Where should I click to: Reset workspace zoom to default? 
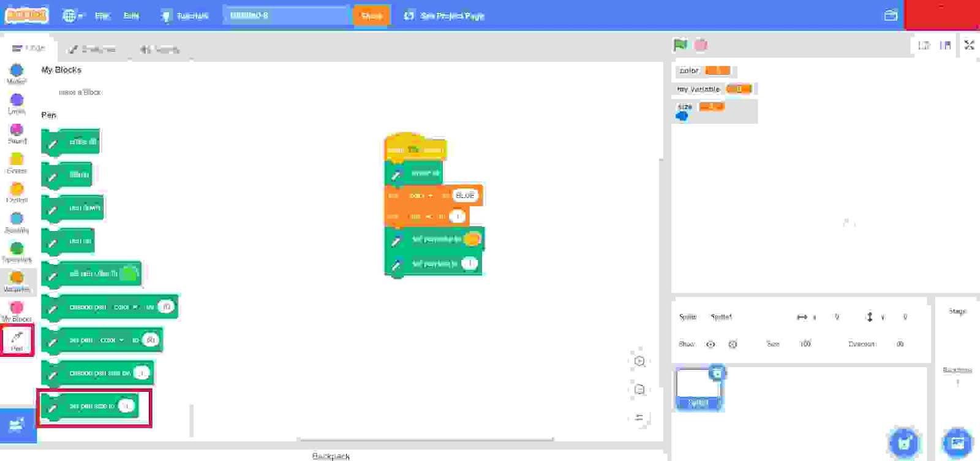coord(639,417)
